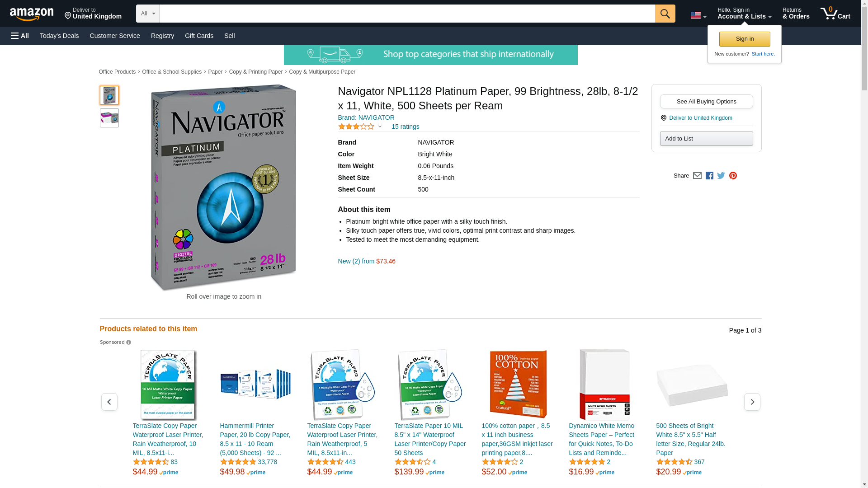Expand Add to List dropdown

706,138
